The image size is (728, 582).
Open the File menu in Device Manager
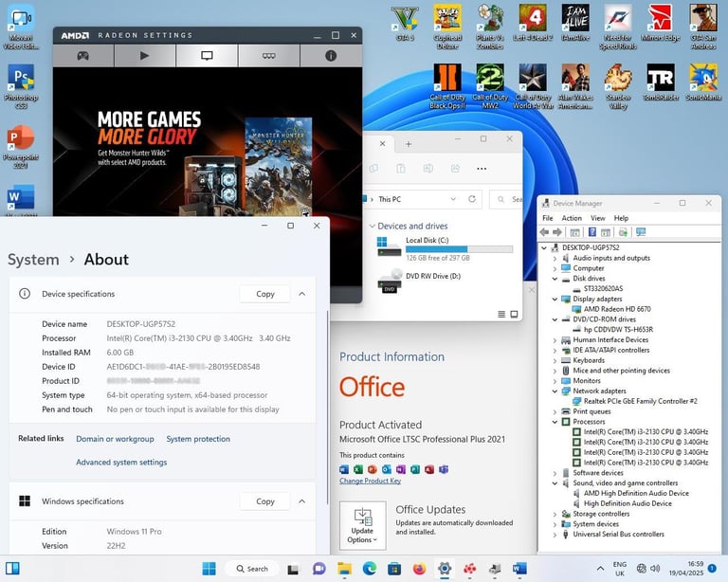[548, 218]
